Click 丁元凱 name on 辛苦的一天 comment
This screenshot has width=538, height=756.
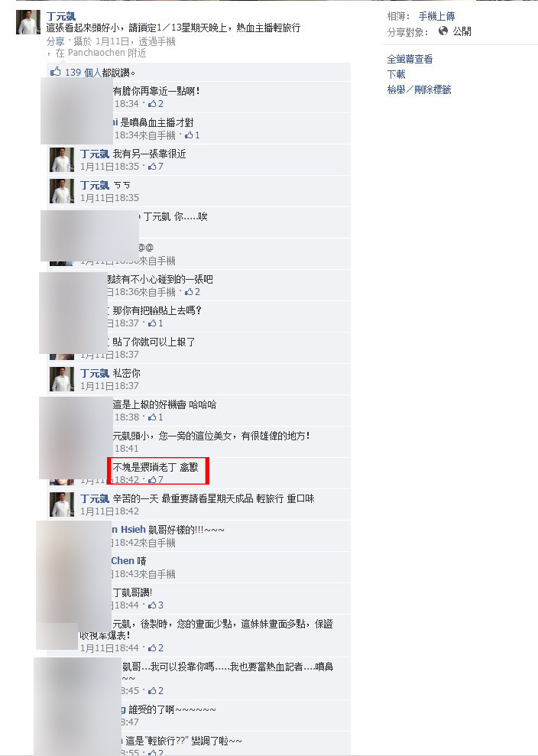[95, 498]
